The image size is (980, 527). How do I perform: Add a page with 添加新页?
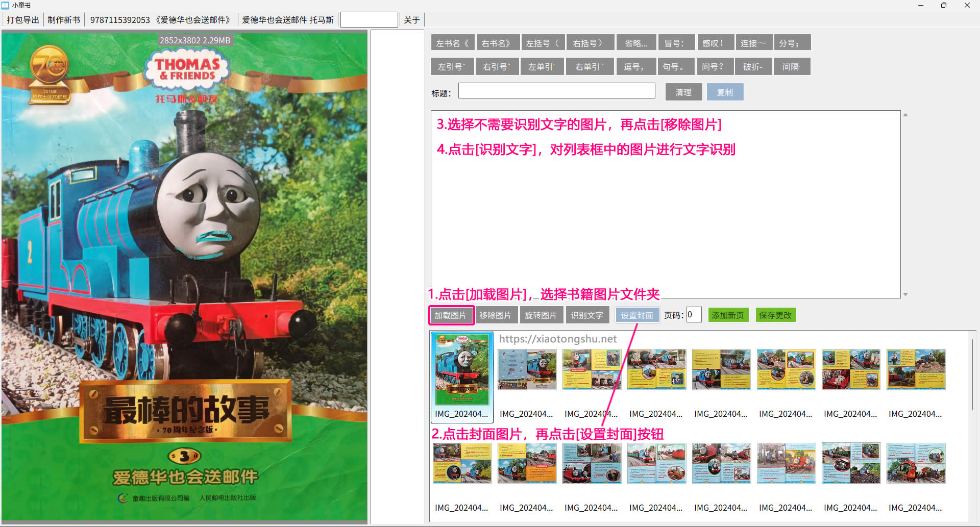[728, 315]
